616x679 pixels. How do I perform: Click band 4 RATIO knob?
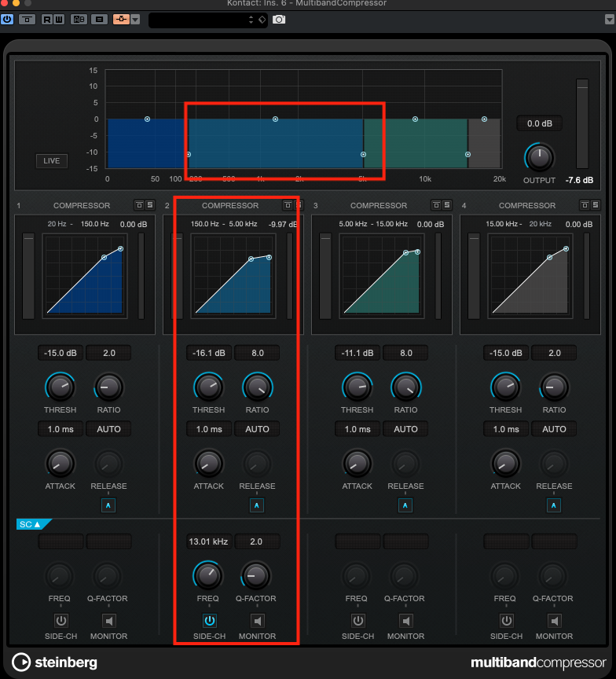[555, 387]
